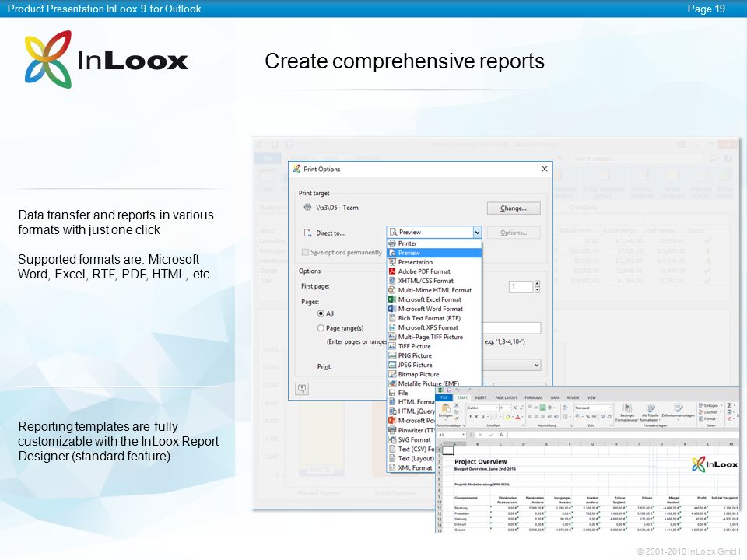Click Excel font color red A icon
Screen dimensions: 747x560
click(x=518, y=417)
